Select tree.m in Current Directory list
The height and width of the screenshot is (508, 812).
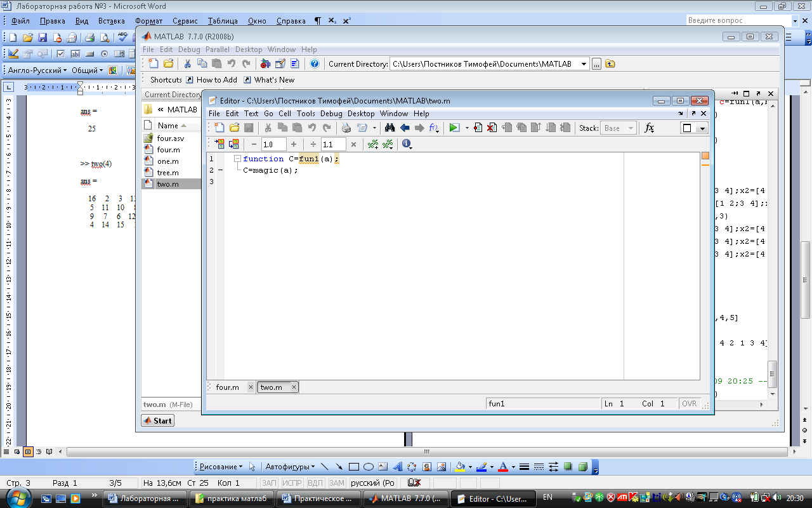coord(168,173)
